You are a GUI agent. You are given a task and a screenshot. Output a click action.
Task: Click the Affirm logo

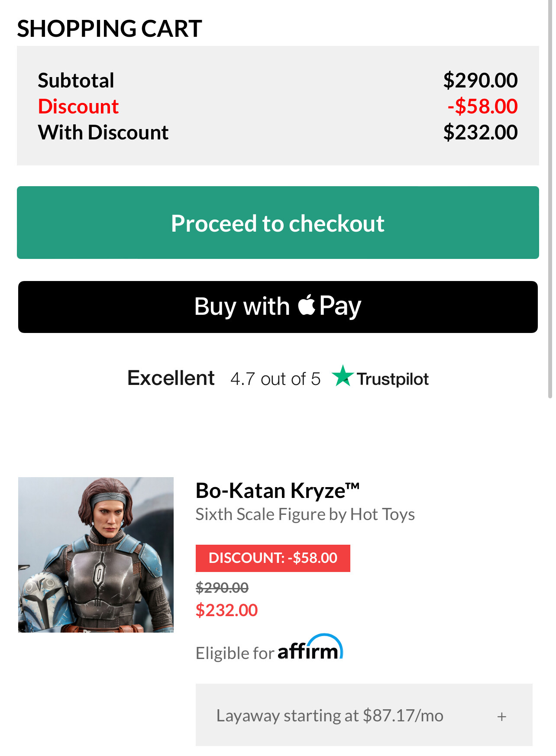(310, 648)
